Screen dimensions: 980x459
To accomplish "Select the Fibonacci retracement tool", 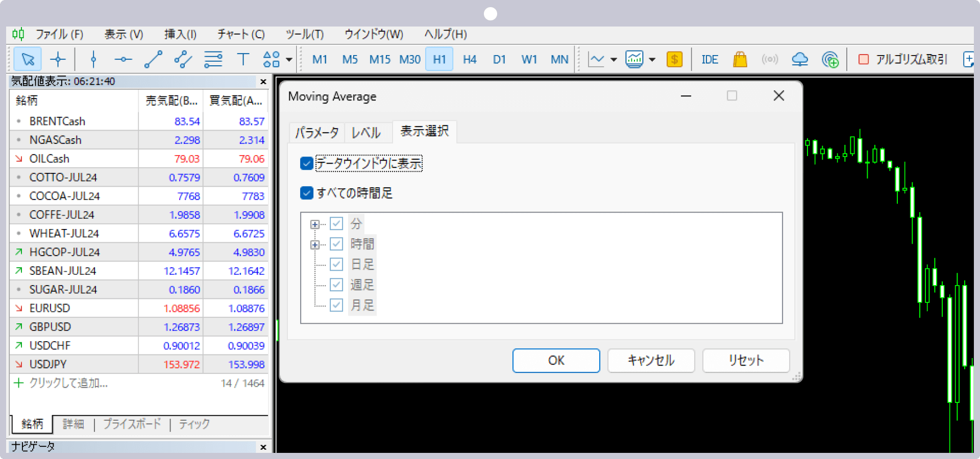I will [213, 60].
